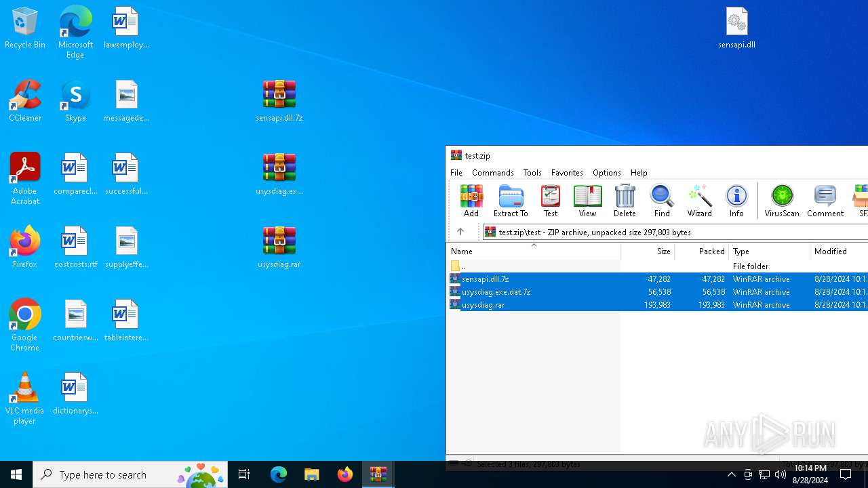The width and height of the screenshot is (868, 488).
Task: Sort file list by Modified column
Action: [x=839, y=251]
